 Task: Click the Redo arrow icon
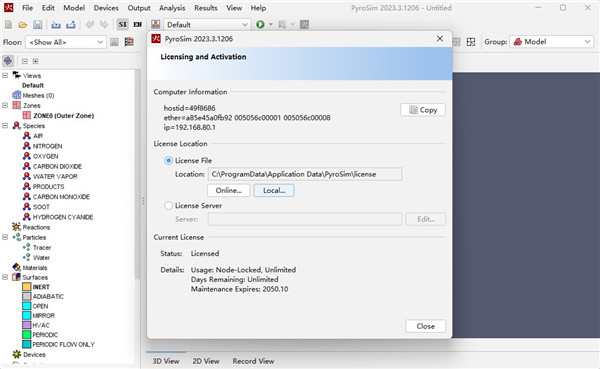(x=104, y=24)
